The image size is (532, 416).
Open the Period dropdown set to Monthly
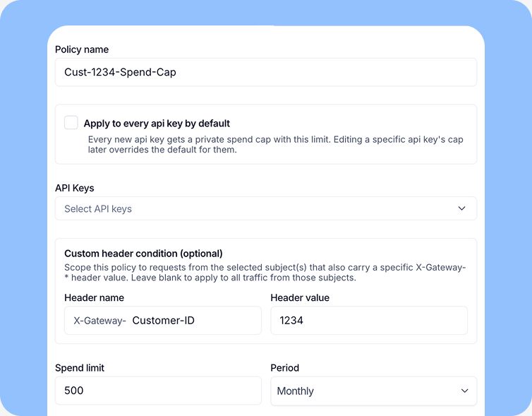pos(373,391)
